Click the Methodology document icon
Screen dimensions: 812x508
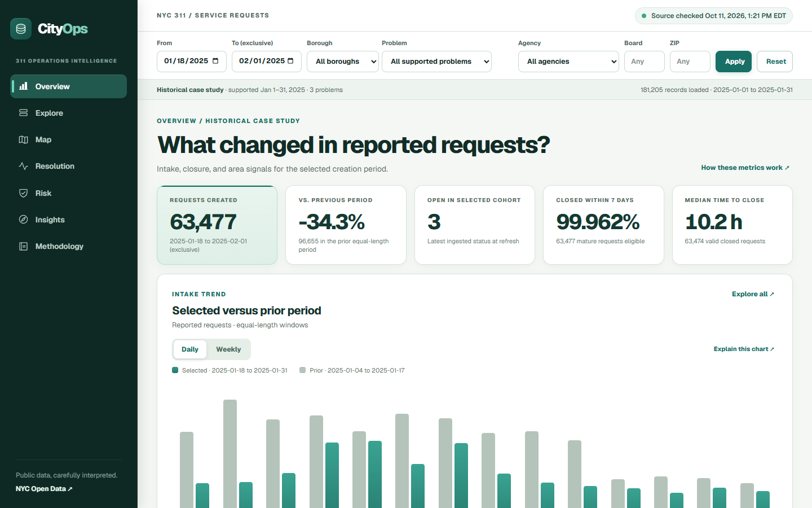tap(23, 246)
